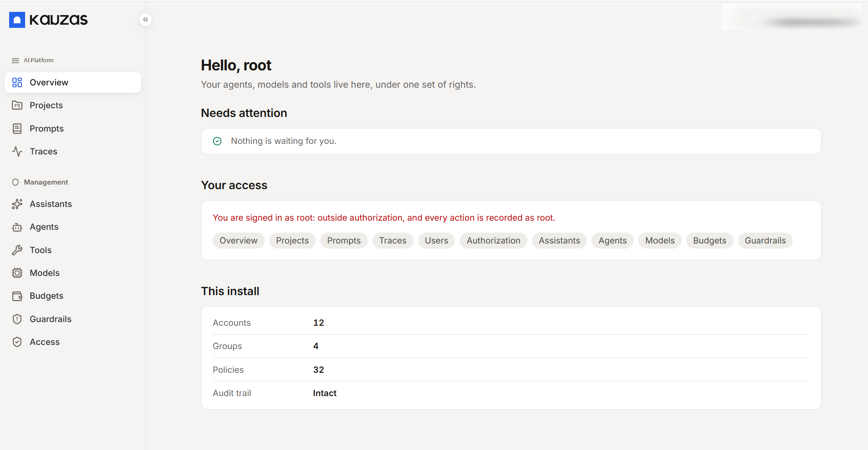Screen dimensions: 868x450
Task: Click the Policies value 32
Action: (x=319, y=370)
